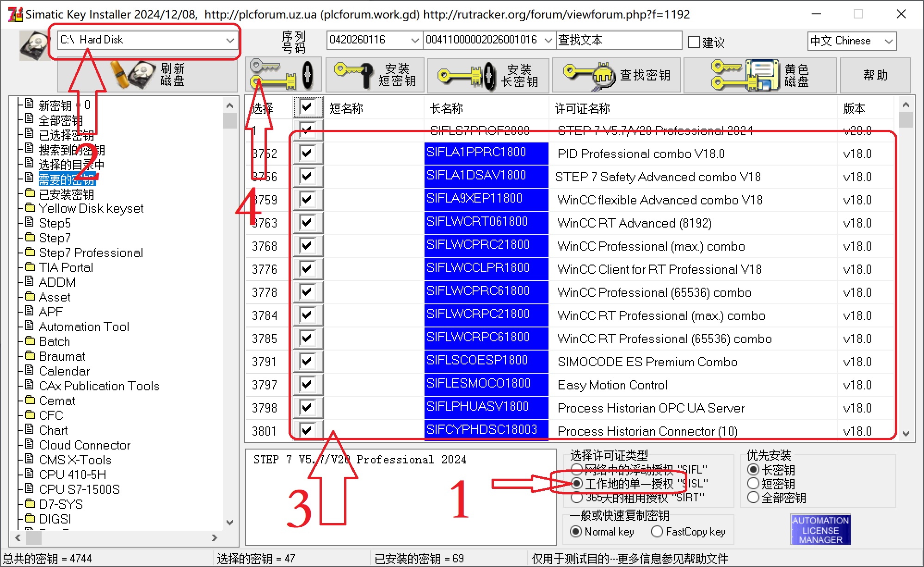Viewport: 924px width, 567px height.
Task: Click the key list's scroll-down arrow
Action: point(906,433)
